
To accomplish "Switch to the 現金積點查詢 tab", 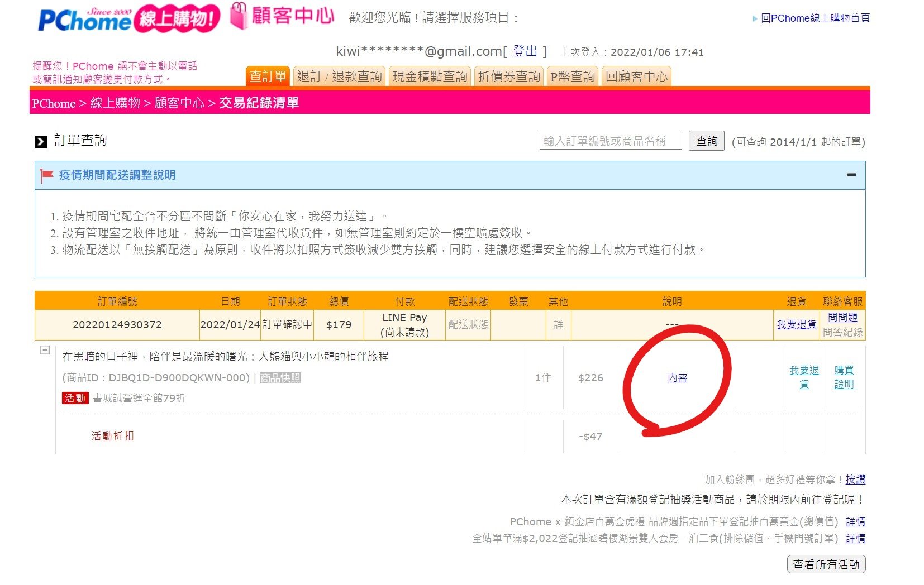I will 430,76.
